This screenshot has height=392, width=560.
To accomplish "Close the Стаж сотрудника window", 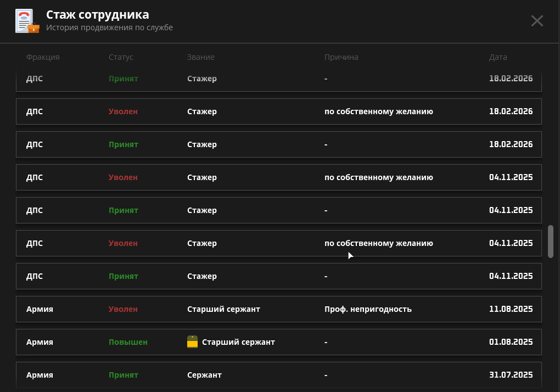I will point(537,21).
